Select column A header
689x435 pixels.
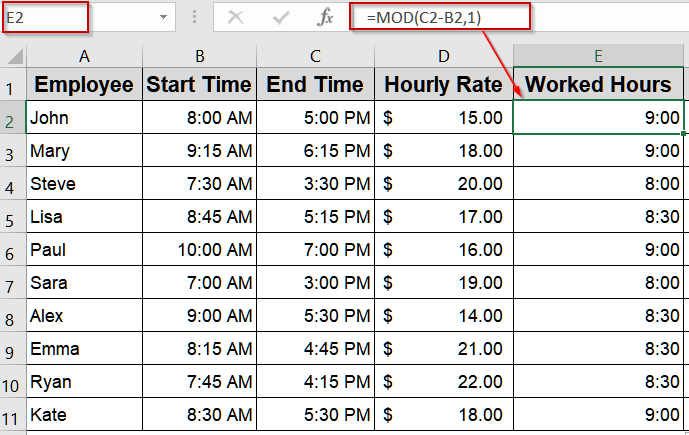(84, 56)
